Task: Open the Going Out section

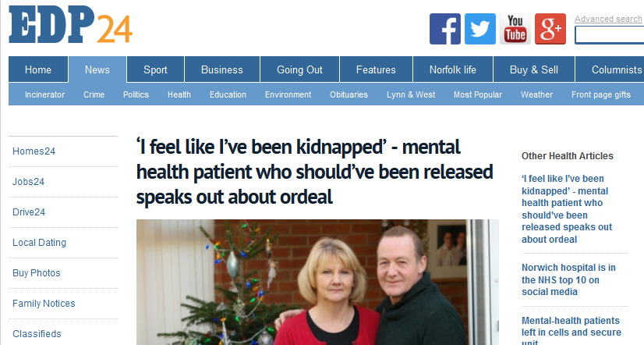Action: pos(299,70)
